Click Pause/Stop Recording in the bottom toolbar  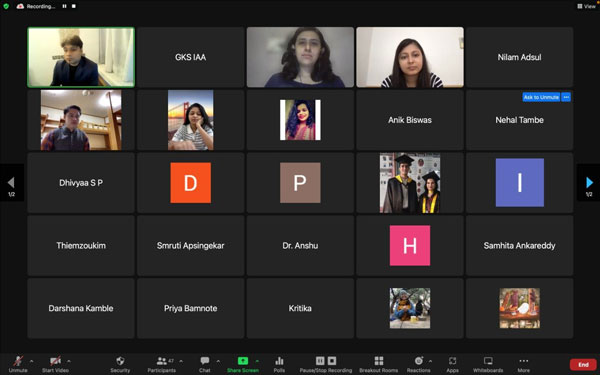click(326, 364)
